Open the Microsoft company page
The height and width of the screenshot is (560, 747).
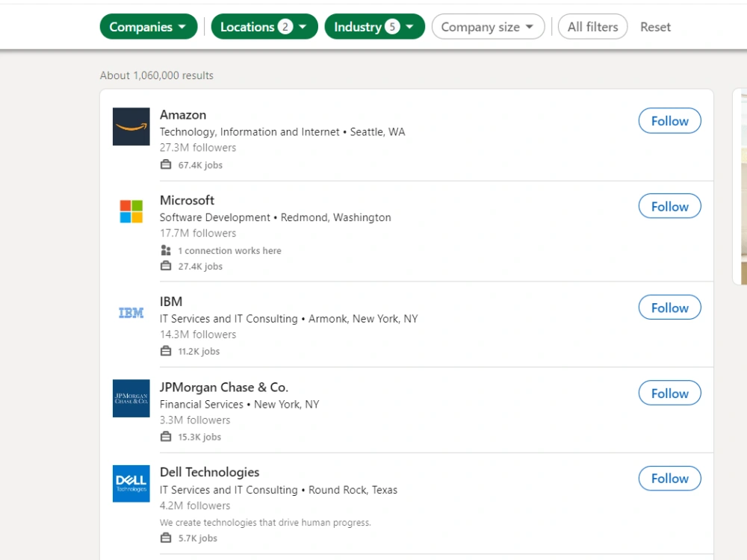click(x=187, y=200)
